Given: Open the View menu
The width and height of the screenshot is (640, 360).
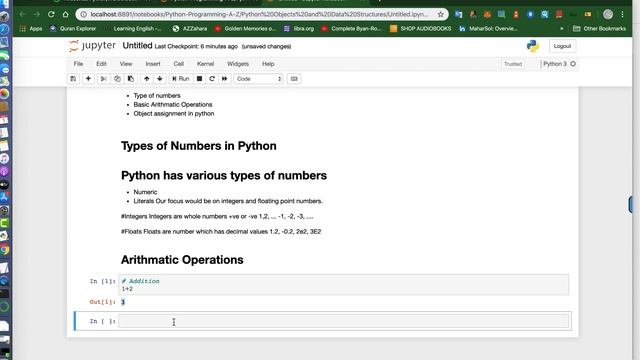Looking at the screenshot, I should click(x=126, y=64).
